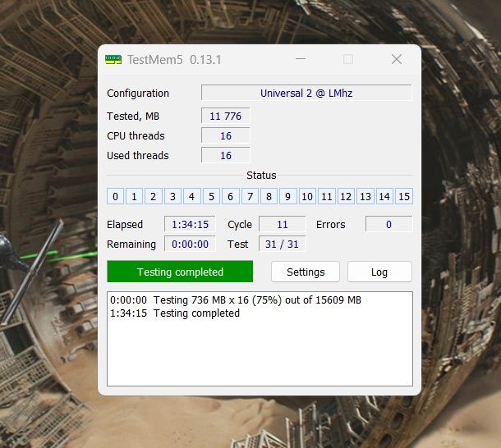Click the 'Test' label
Image resolution: width=501 pixels, height=448 pixels.
pyautogui.click(x=237, y=245)
